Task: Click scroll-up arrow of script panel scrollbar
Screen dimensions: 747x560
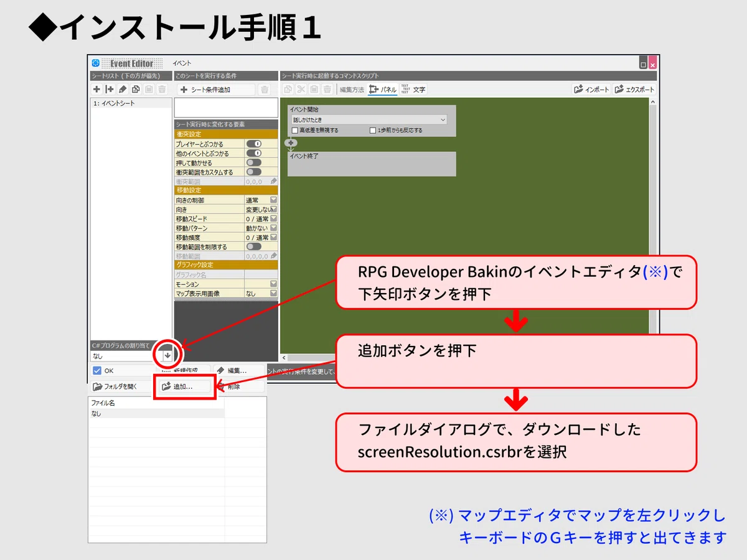Action: 652,101
